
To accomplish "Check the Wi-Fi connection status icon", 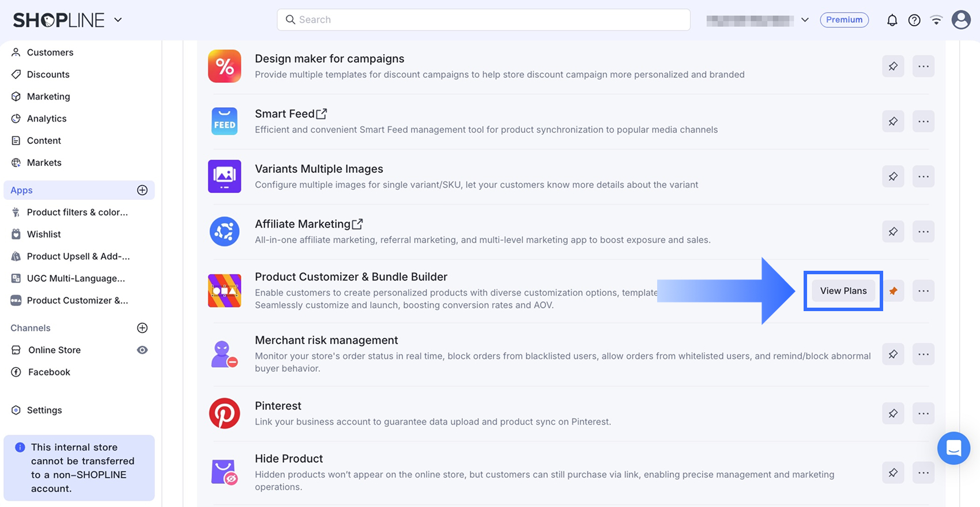I will [937, 20].
